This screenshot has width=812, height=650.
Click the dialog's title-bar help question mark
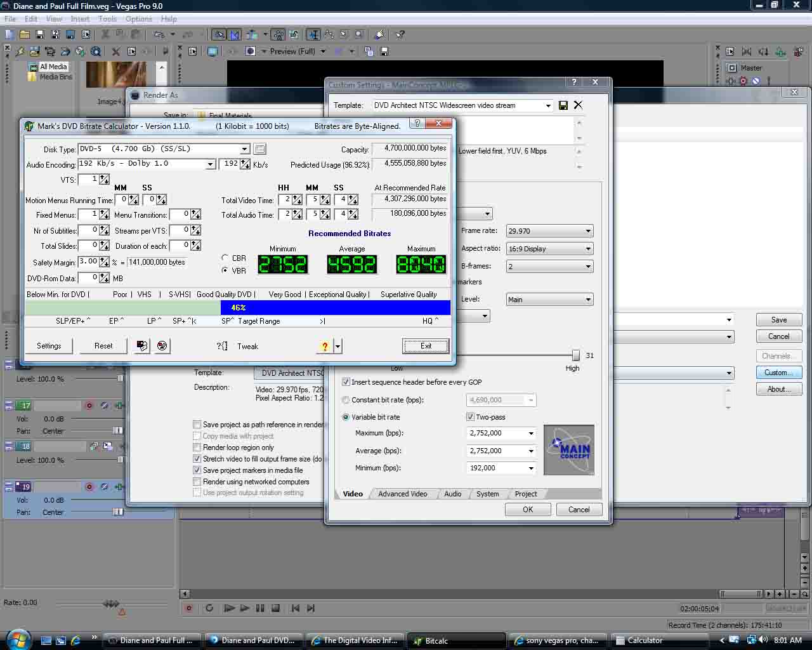[x=573, y=83]
